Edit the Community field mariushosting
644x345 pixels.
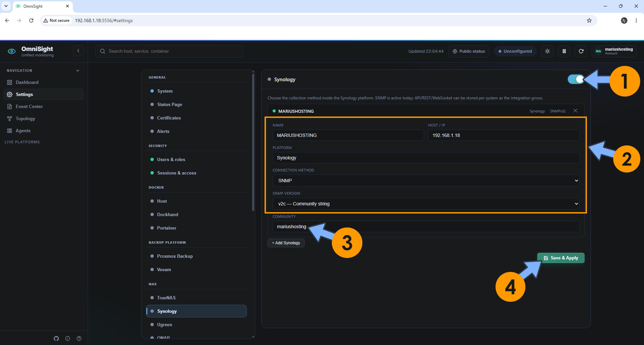coord(426,227)
